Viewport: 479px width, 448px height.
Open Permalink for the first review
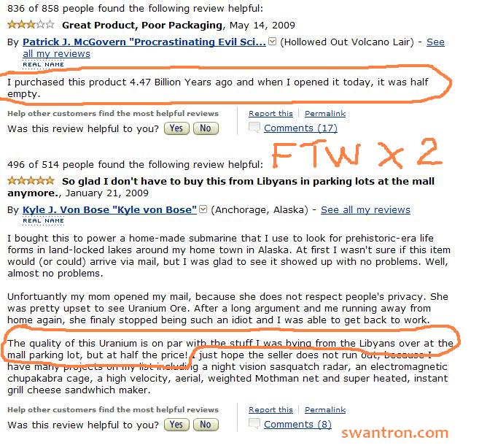click(x=325, y=114)
